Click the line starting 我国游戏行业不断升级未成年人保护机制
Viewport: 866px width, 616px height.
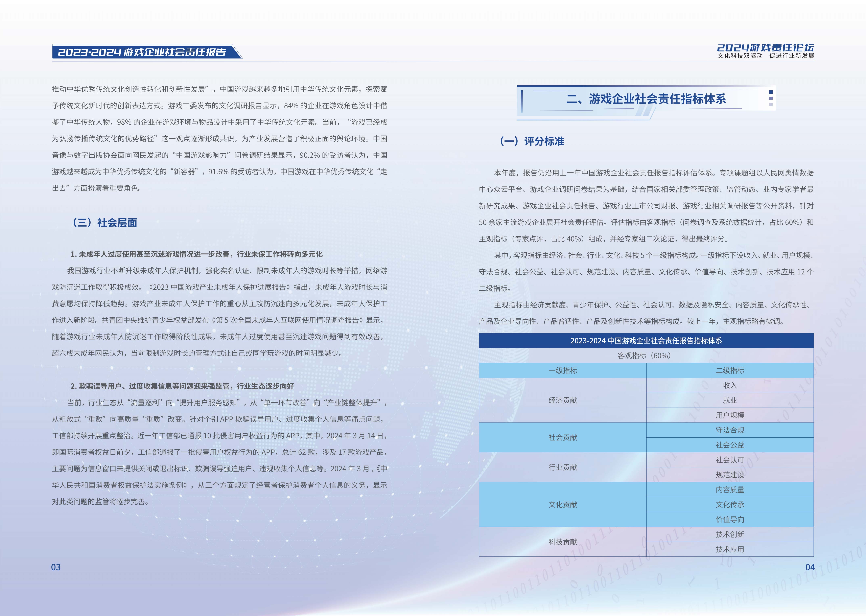click(227, 270)
